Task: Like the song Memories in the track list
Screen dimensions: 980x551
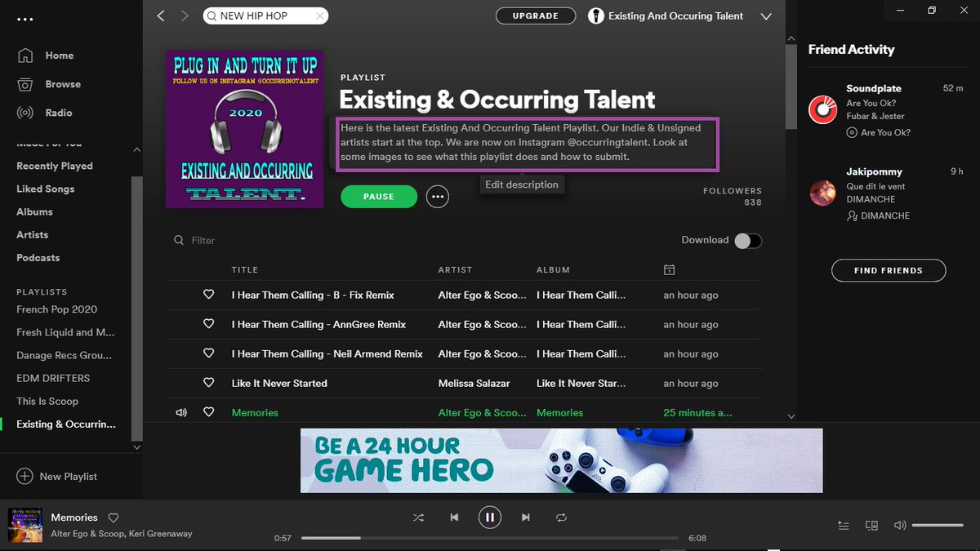Action: 208,412
